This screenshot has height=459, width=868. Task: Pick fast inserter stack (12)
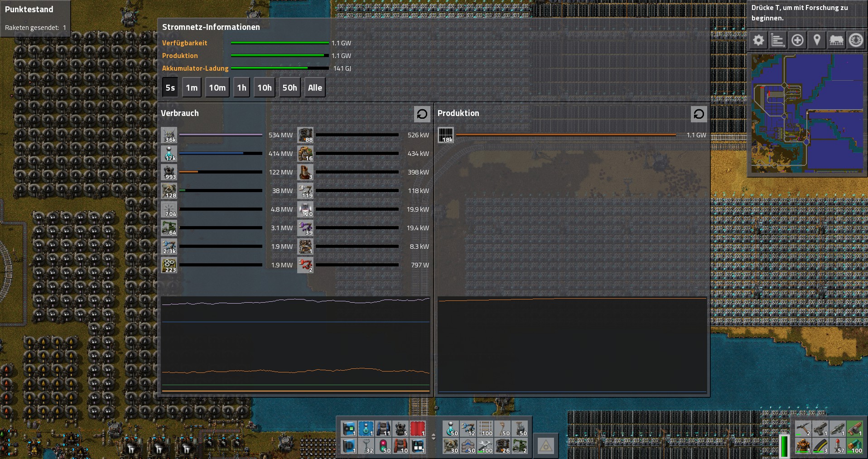pos(468,429)
